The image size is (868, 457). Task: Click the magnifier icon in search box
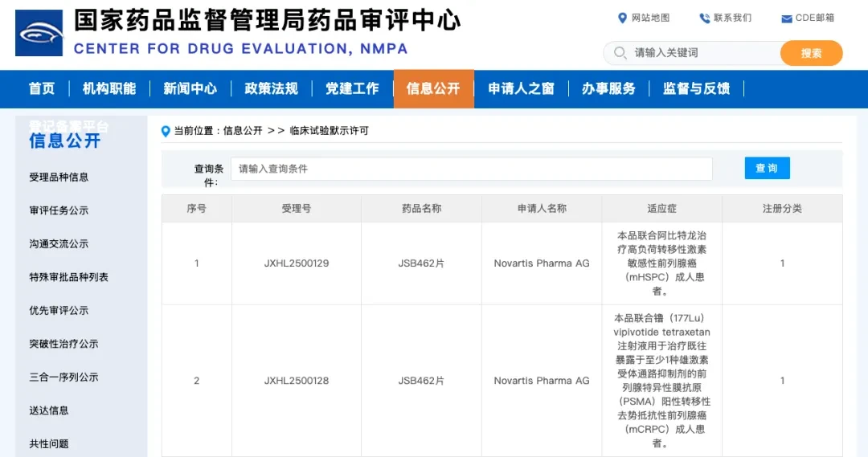click(620, 53)
